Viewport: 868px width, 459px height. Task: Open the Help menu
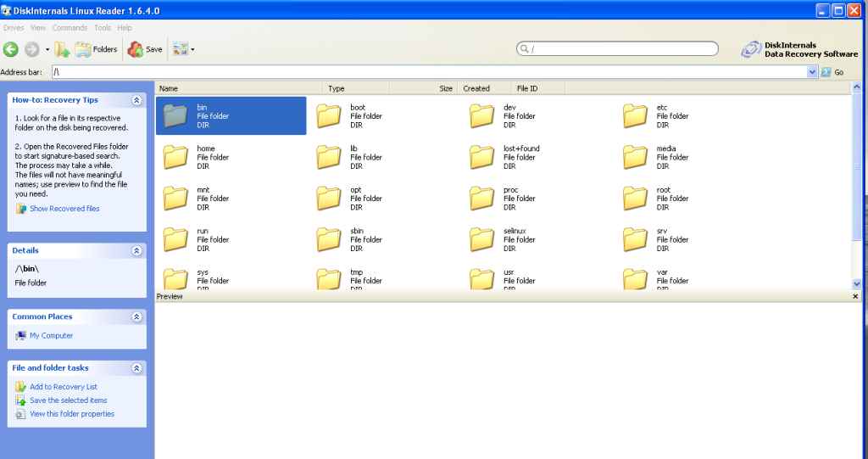[x=125, y=28]
